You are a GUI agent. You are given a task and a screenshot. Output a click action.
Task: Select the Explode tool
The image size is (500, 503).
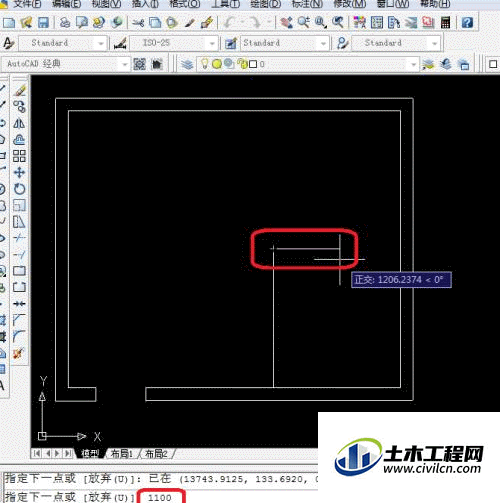coord(19,353)
